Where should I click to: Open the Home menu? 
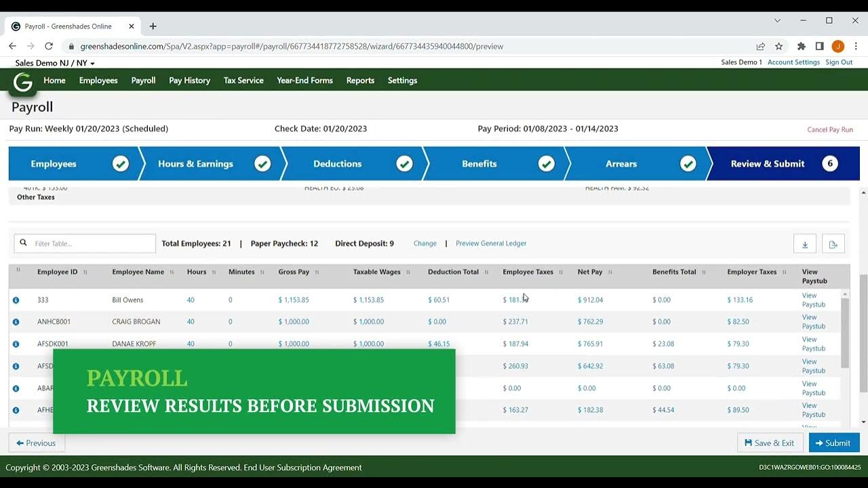[54, 81]
